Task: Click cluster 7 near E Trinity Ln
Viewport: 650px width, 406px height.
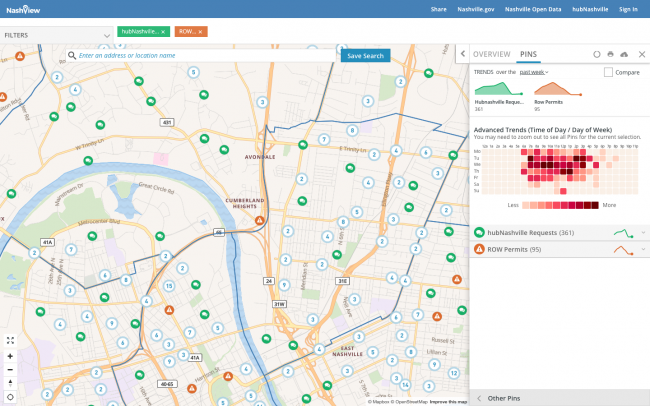Action: pos(324,139)
